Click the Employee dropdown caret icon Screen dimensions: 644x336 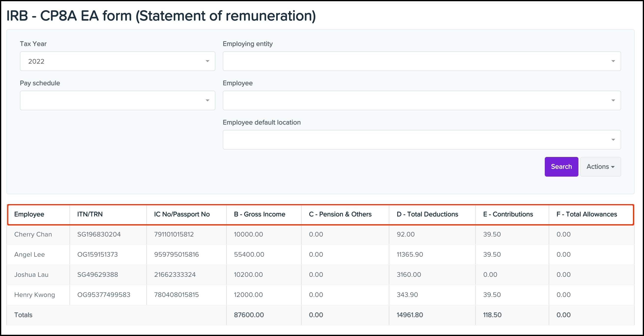[613, 100]
